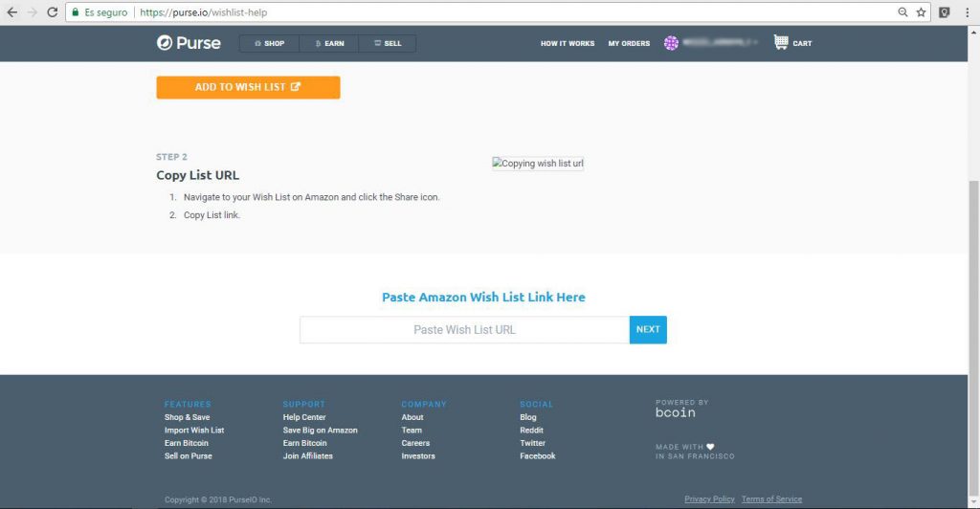Viewport: 980px width, 509px height.
Task: Open the Earn menu tab
Action: click(x=329, y=43)
